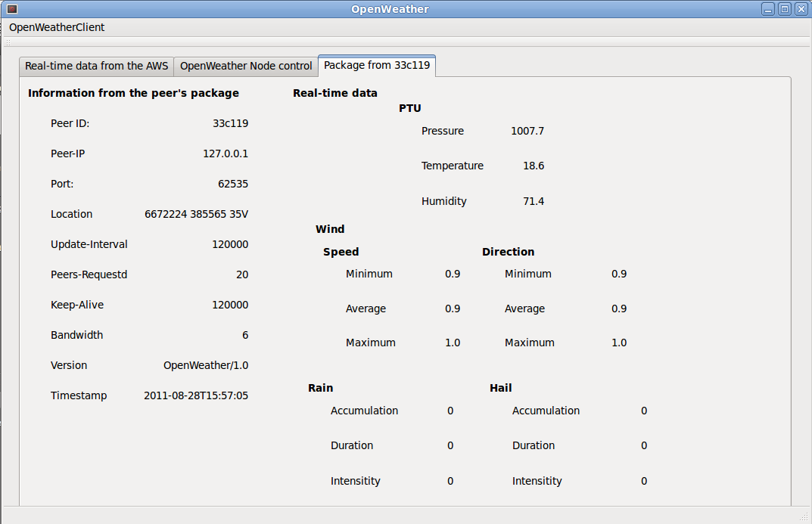
Task: Click the Timestamp value 2011-08-28T15:57:05
Action: 196,395
